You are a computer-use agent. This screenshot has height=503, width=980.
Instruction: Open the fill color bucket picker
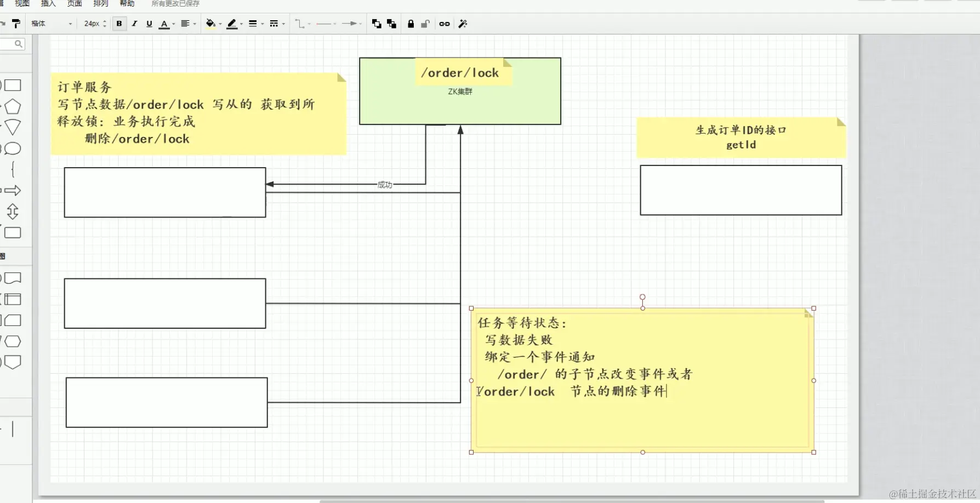point(213,24)
